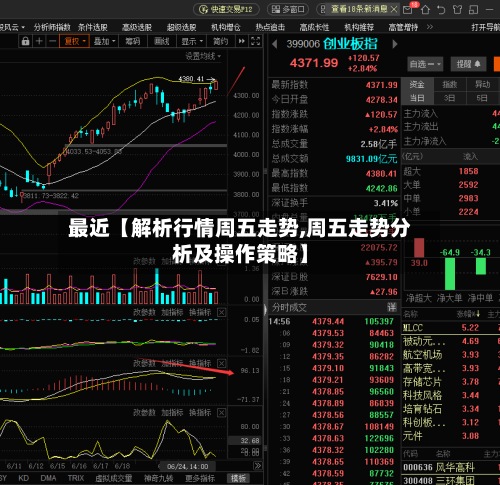The width and height of the screenshot is (500, 485).
Task: Click the back arrow icon in title bar
Action: click(x=441, y=10)
